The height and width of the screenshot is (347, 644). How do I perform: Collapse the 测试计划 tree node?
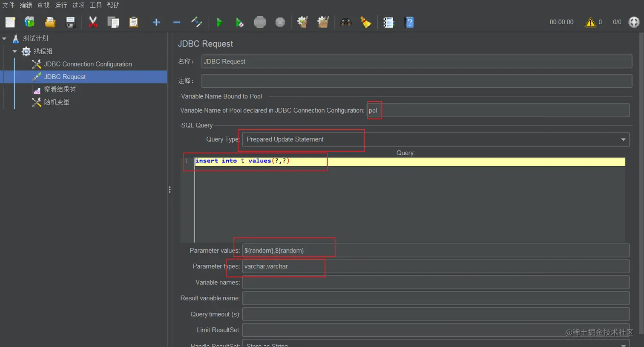point(5,39)
